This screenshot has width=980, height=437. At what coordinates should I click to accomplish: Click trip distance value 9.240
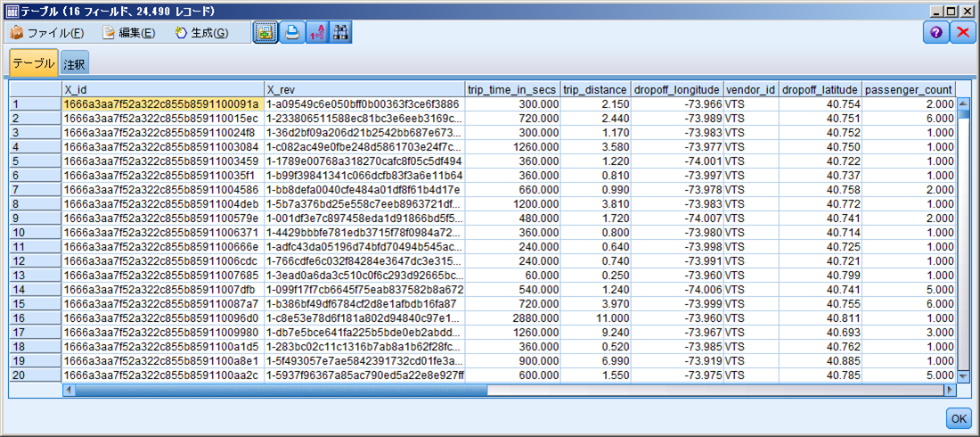point(596,332)
